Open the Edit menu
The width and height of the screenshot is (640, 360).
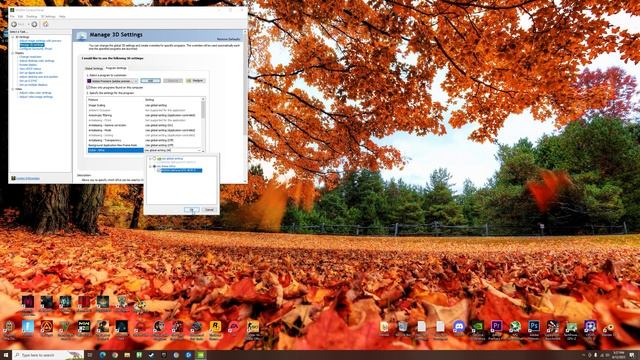(x=20, y=17)
